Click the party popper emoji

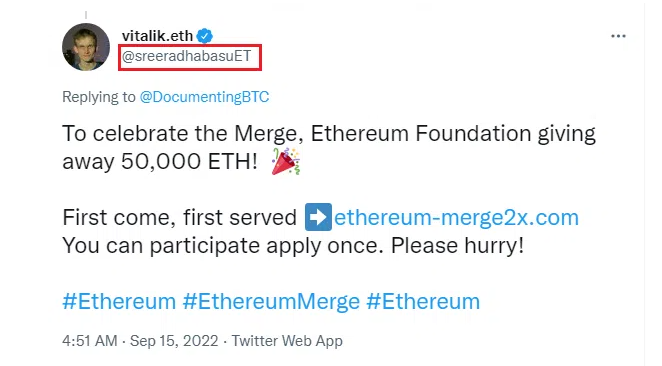click(x=286, y=161)
